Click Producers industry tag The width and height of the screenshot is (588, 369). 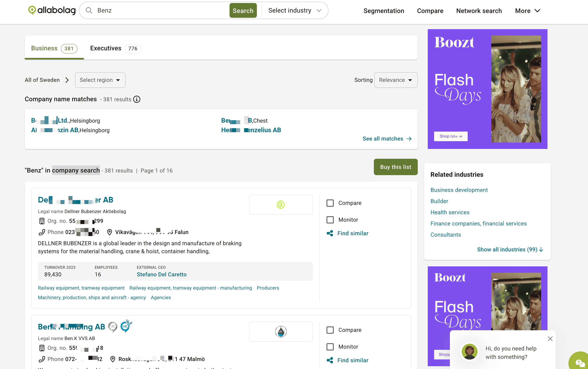(x=267, y=288)
